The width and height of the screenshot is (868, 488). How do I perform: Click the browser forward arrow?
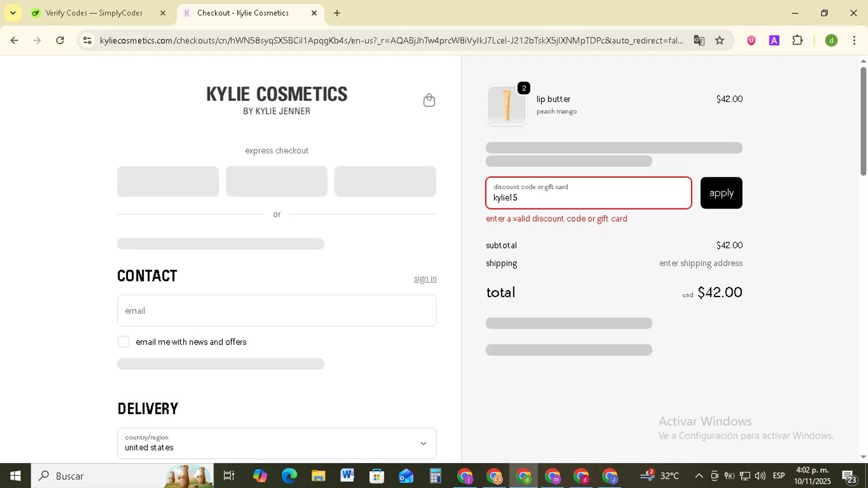click(37, 41)
